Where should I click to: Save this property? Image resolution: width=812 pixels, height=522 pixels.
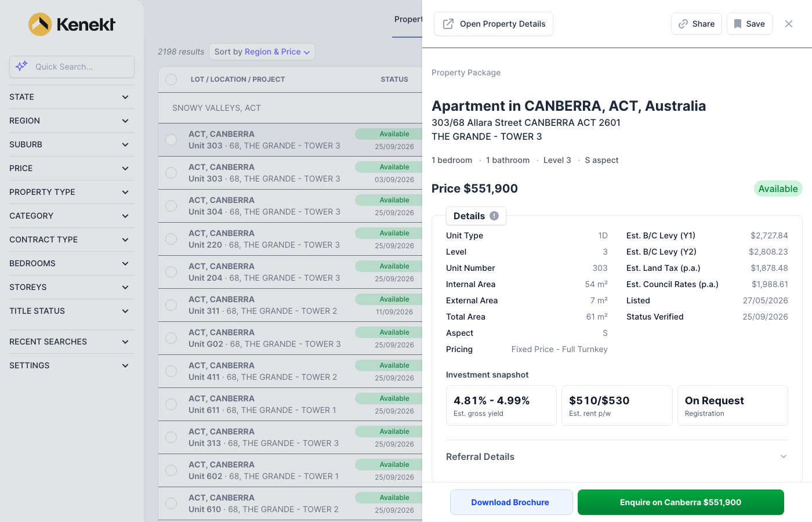pos(749,24)
